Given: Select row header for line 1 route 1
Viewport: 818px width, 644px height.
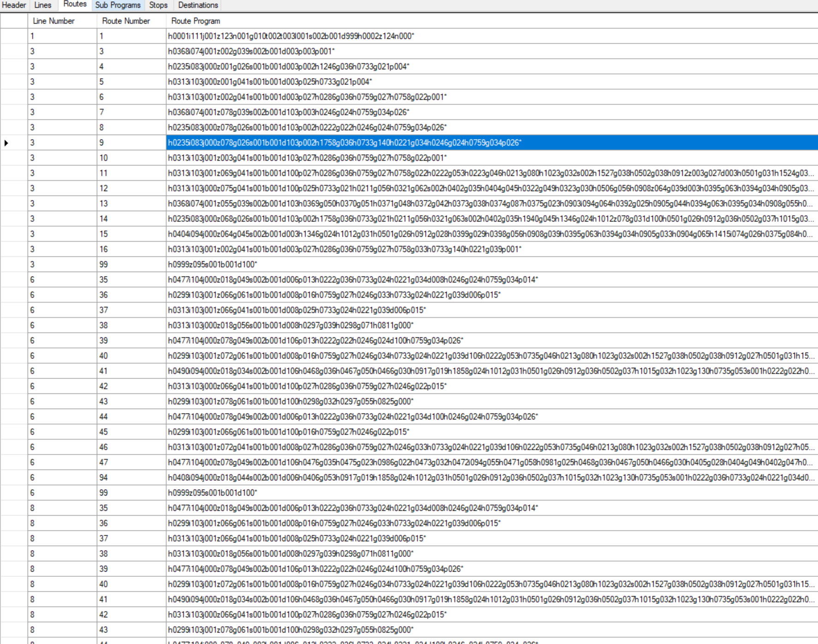Looking at the screenshot, I should coord(14,36).
